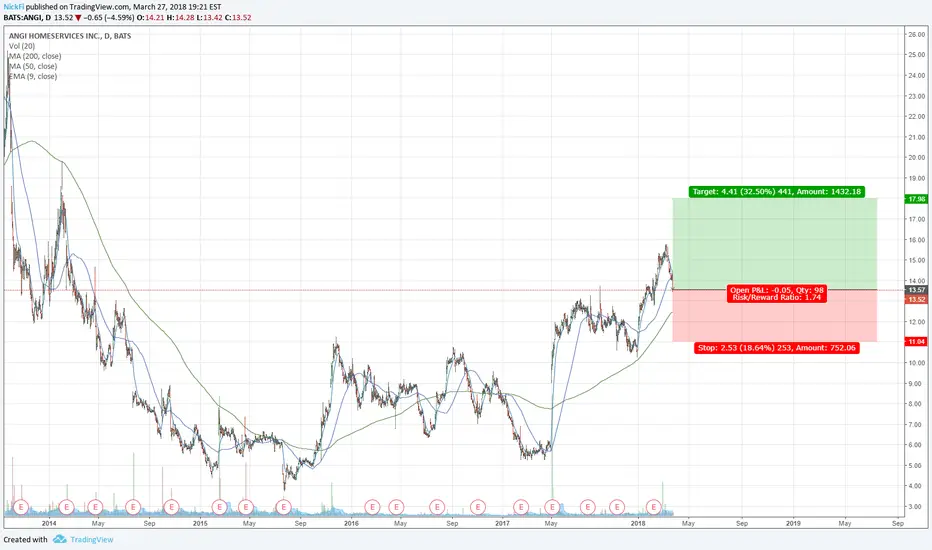Select the Vol (20) indicator legend

pos(22,46)
